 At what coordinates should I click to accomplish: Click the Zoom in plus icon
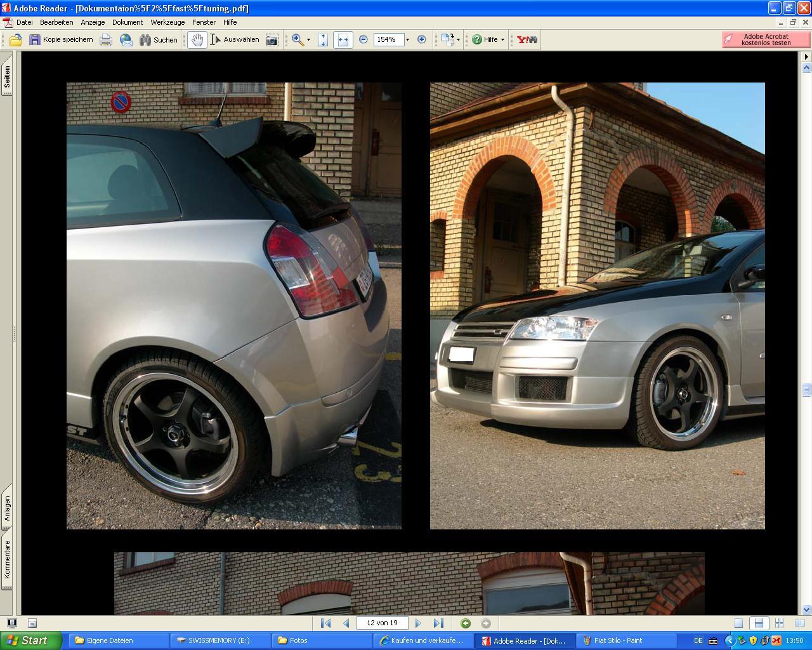[x=422, y=39]
